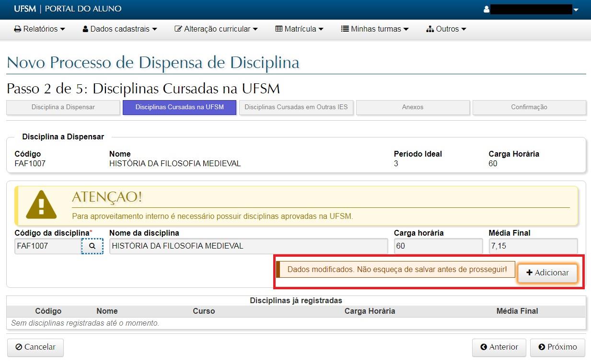Click the Cancelar button
The width and height of the screenshot is (591, 364).
coord(35,347)
